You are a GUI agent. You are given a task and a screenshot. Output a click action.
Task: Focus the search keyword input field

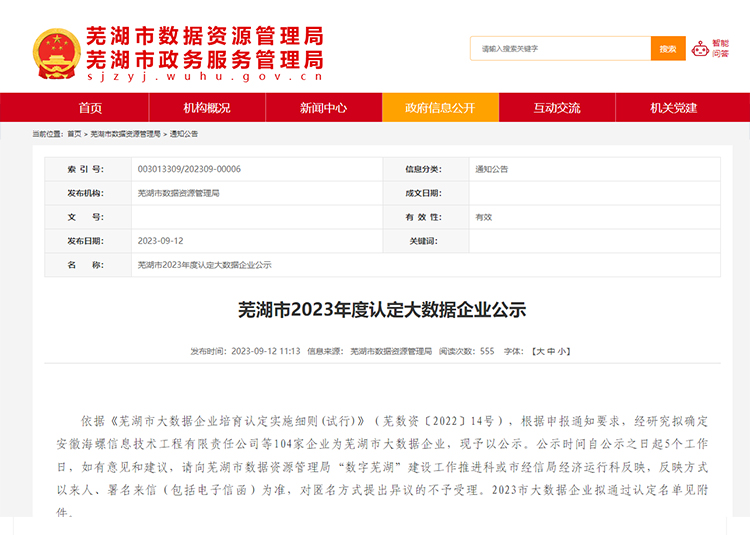[x=561, y=49]
